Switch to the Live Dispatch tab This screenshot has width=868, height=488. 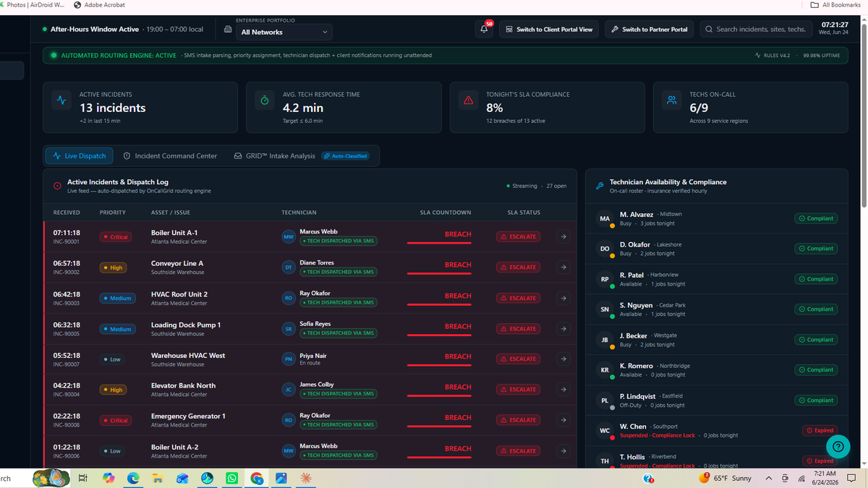[x=79, y=155]
